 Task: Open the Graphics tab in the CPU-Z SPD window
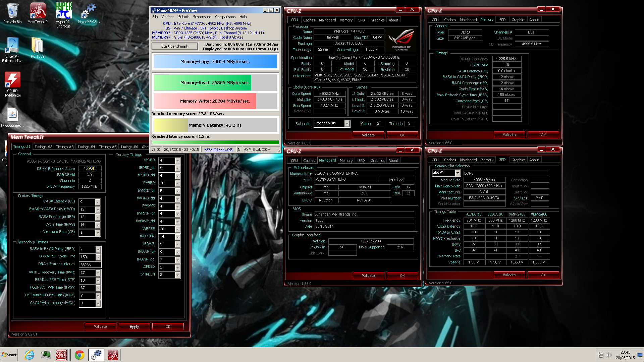tap(518, 160)
